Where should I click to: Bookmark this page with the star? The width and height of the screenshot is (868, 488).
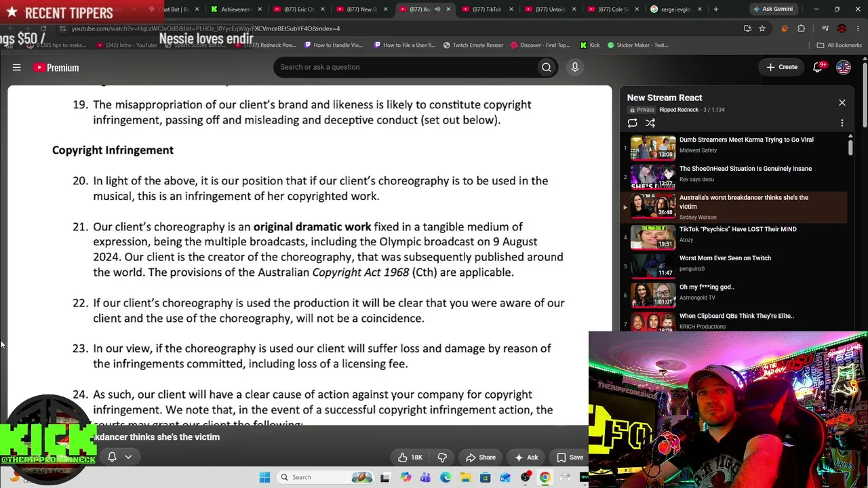pyautogui.click(x=762, y=28)
